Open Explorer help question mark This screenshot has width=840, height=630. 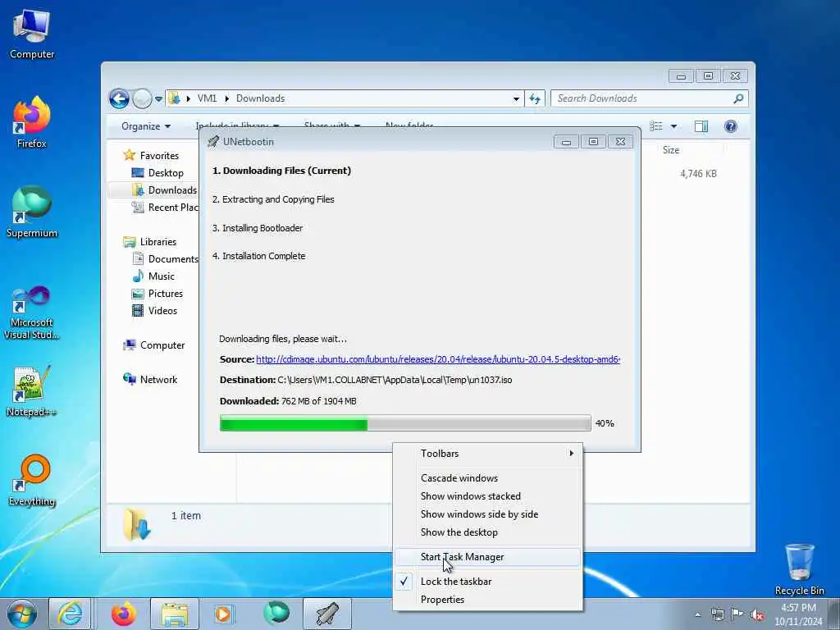pyautogui.click(x=731, y=126)
